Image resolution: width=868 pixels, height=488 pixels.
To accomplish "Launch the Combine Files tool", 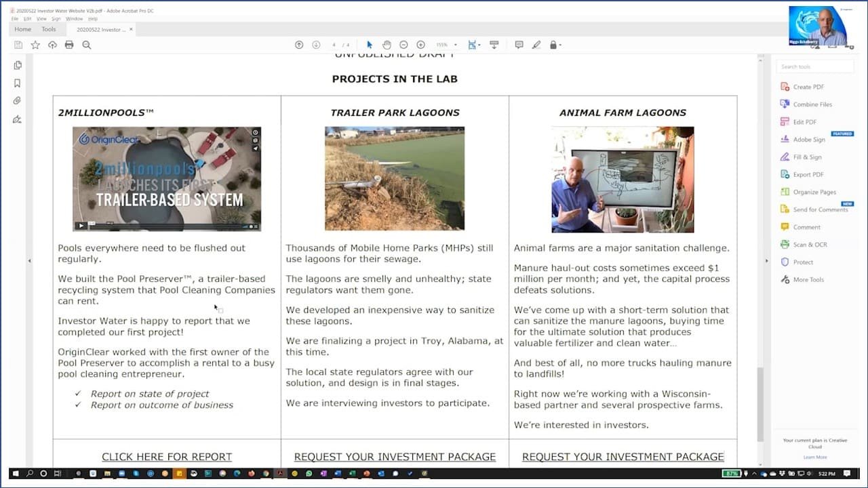I will pyautogui.click(x=807, y=104).
